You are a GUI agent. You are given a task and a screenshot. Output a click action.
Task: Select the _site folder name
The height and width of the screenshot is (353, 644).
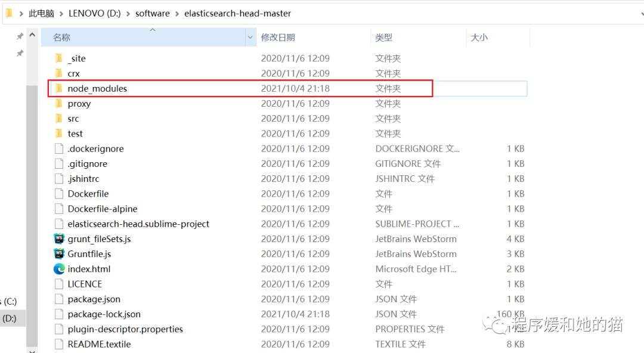pyautogui.click(x=77, y=59)
